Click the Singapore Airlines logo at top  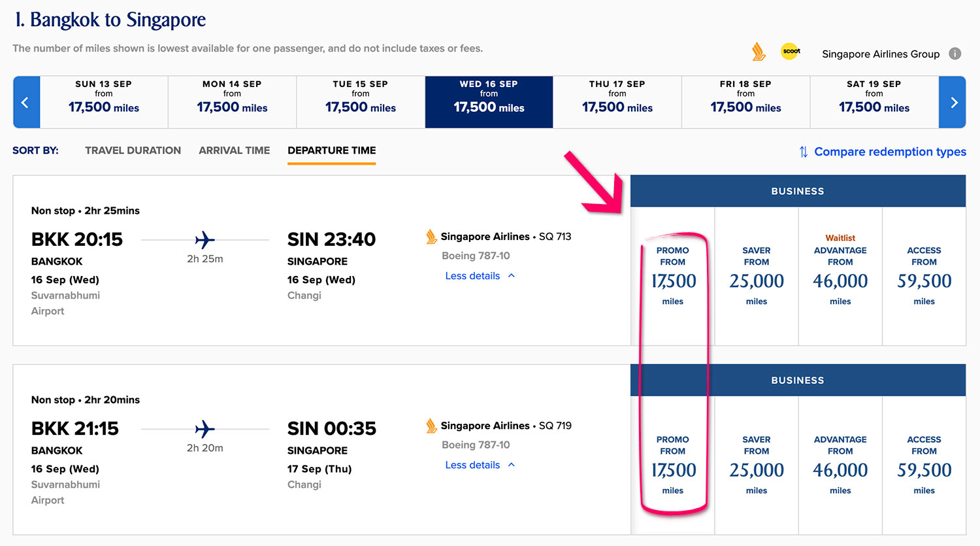[759, 52]
